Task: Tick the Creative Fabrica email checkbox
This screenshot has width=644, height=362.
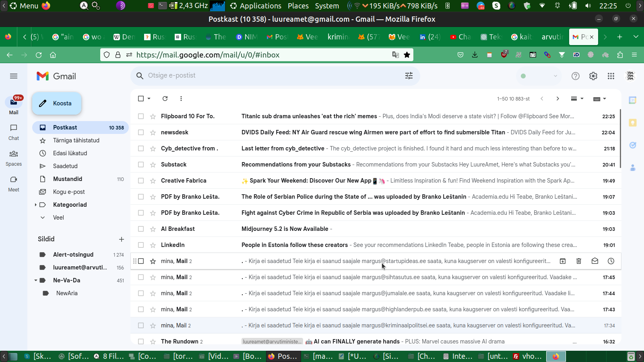Action: point(141,181)
